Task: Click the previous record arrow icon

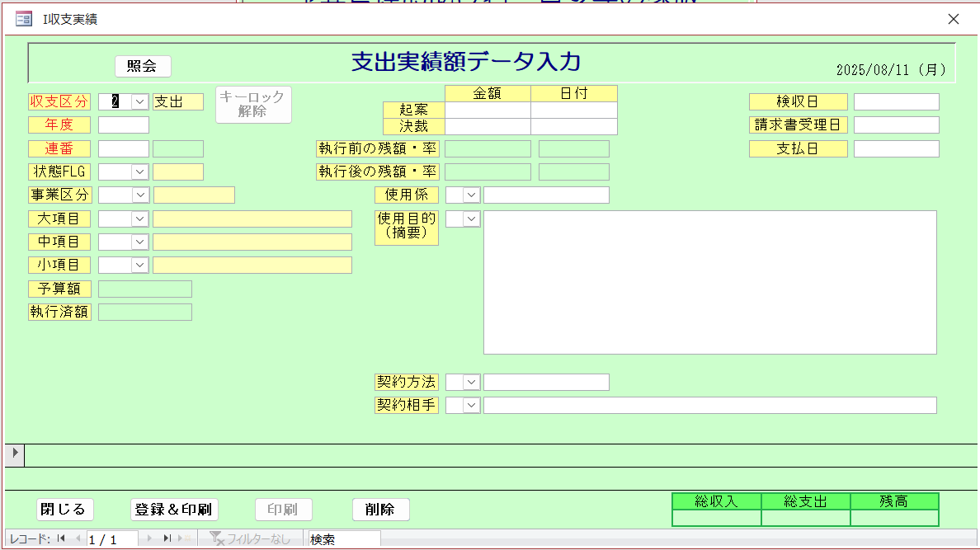Action: 78,539
